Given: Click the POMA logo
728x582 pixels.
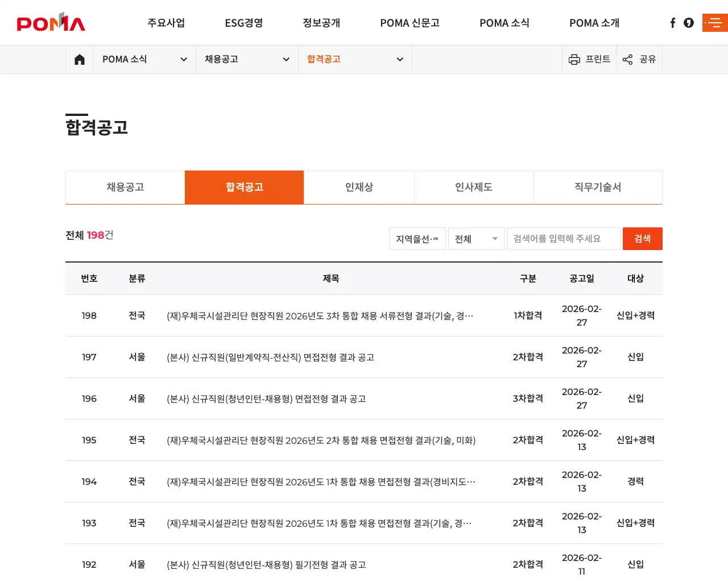Looking at the screenshot, I should tap(51, 22).
